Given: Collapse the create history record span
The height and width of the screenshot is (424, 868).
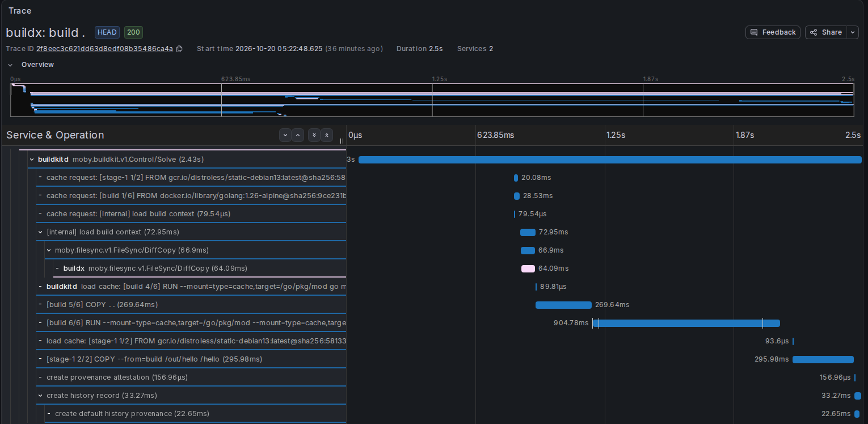Looking at the screenshot, I should pos(40,396).
